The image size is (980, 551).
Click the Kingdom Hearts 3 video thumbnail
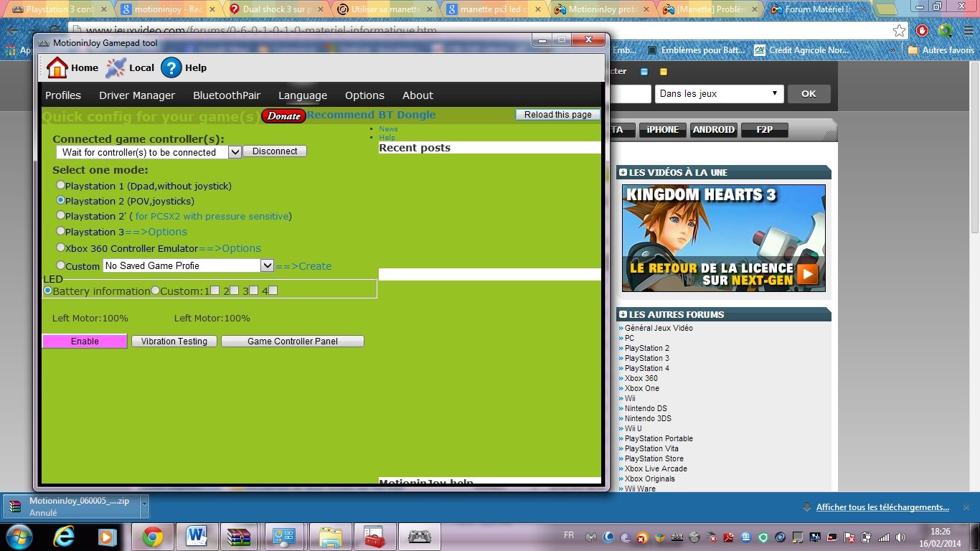723,238
